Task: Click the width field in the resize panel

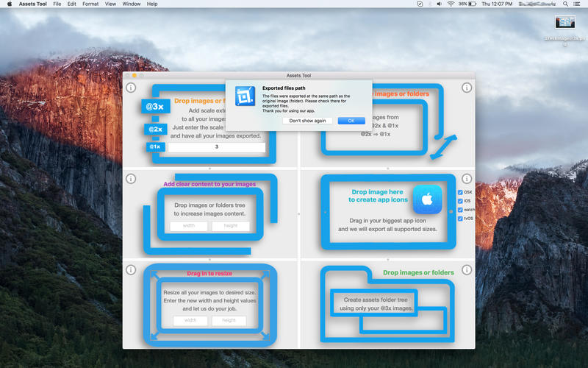Action: click(190, 320)
